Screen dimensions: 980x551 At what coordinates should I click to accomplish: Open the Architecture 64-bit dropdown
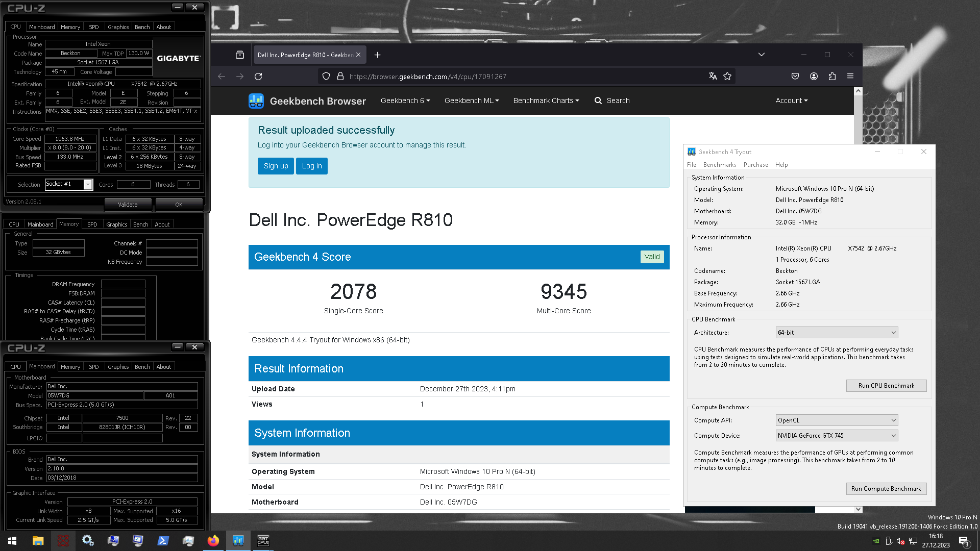(x=837, y=333)
